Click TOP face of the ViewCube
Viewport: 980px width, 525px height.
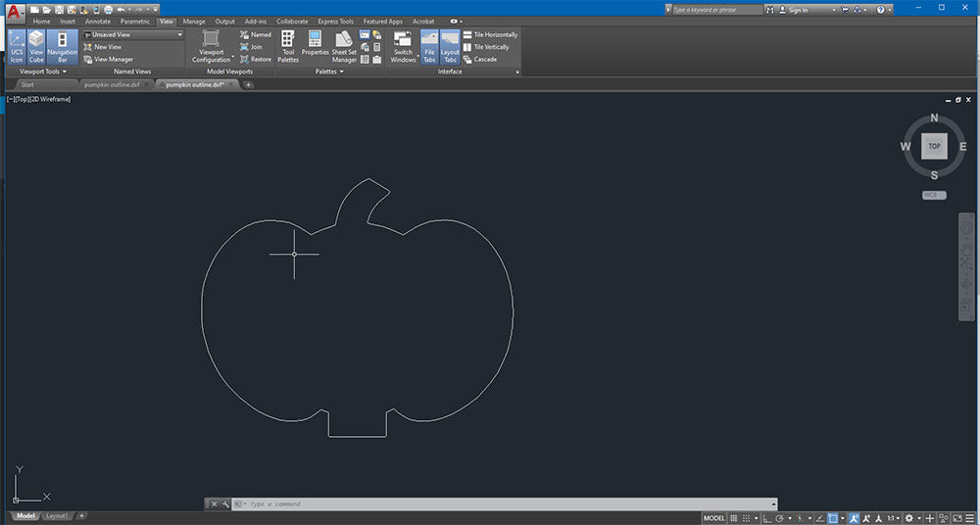coord(934,146)
